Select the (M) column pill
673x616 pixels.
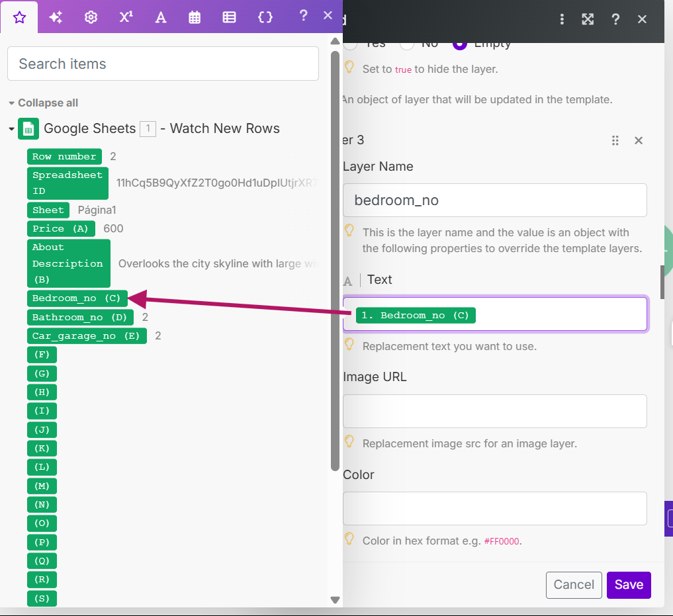click(x=42, y=486)
